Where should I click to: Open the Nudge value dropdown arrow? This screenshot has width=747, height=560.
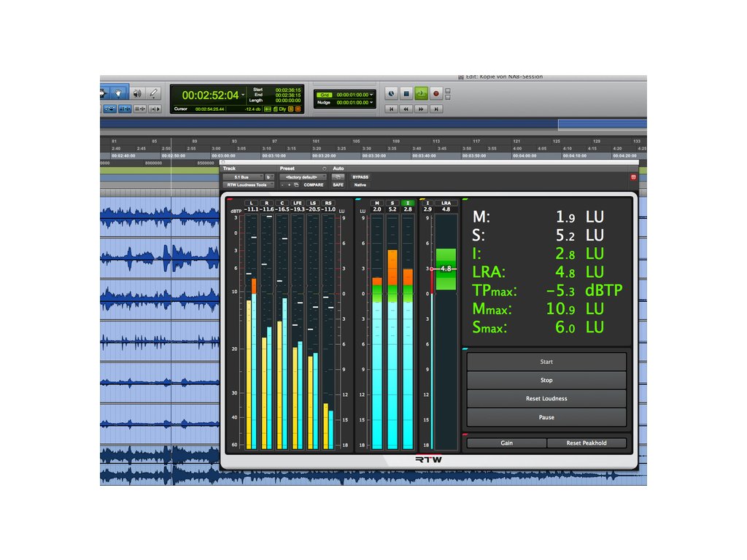click(371, 102)
